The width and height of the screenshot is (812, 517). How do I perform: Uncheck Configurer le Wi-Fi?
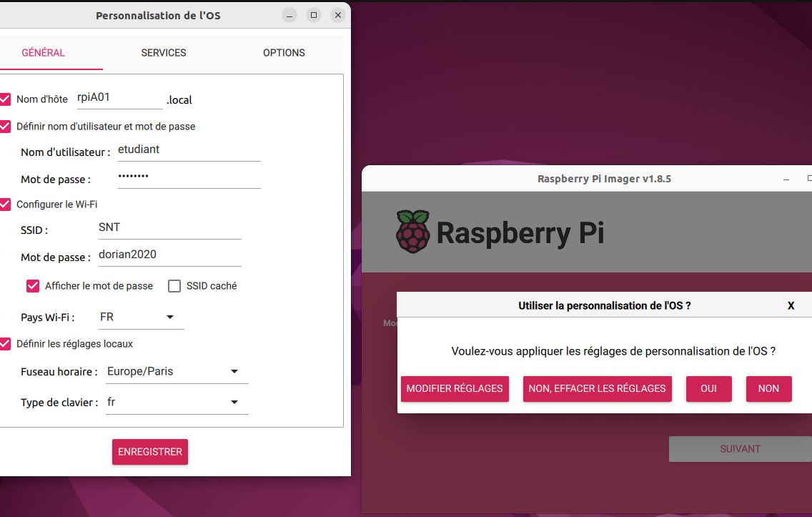[x=6, y=204]
